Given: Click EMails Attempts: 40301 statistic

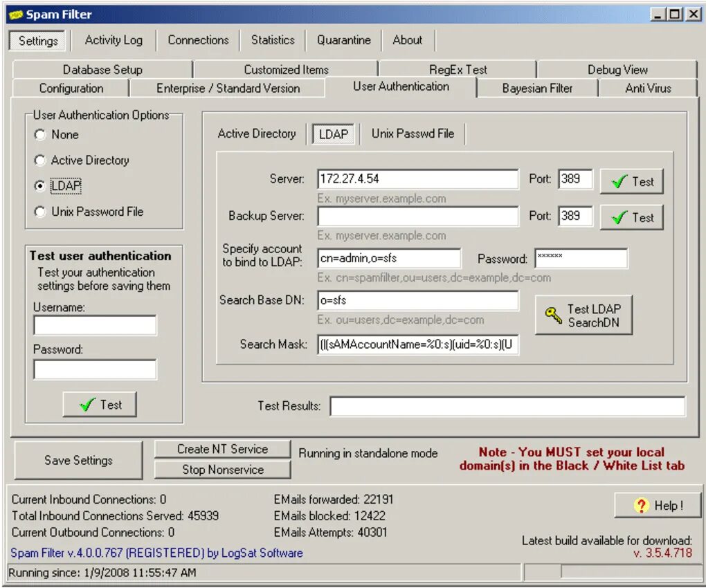Looking at the screenshot, I should coord(330,533).
